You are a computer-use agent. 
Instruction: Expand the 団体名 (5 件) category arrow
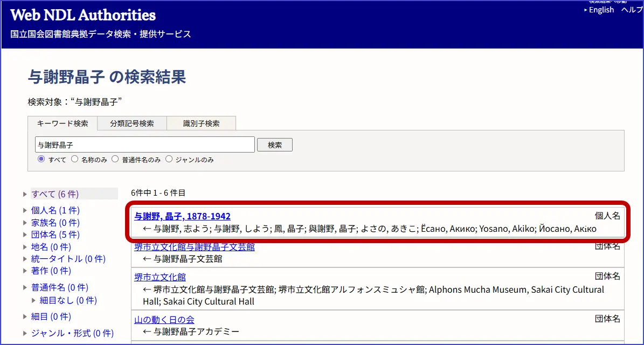tap(25, 234)
